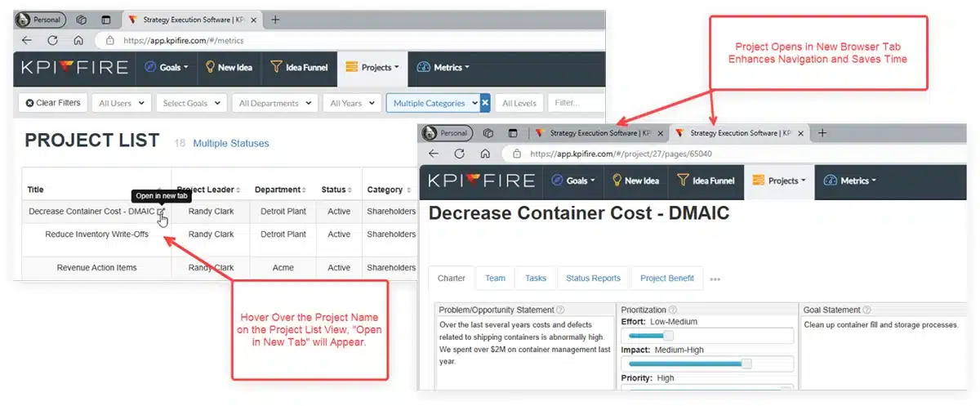
Task: Sort by the Project Leader column header
Action: click(209, 190)
